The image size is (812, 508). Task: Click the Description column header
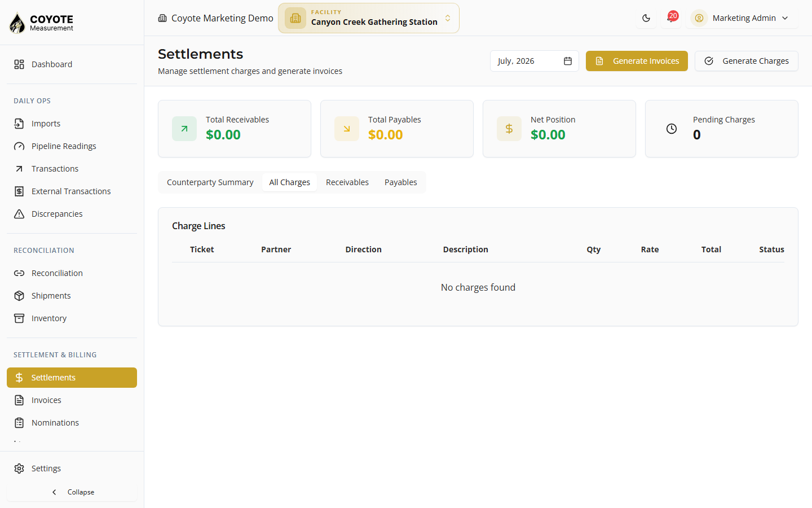tap(466, 249)
